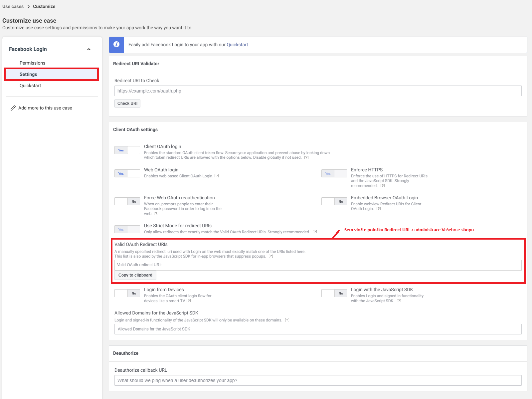Collapse the Facebook Login section chevron

point(89,49)
